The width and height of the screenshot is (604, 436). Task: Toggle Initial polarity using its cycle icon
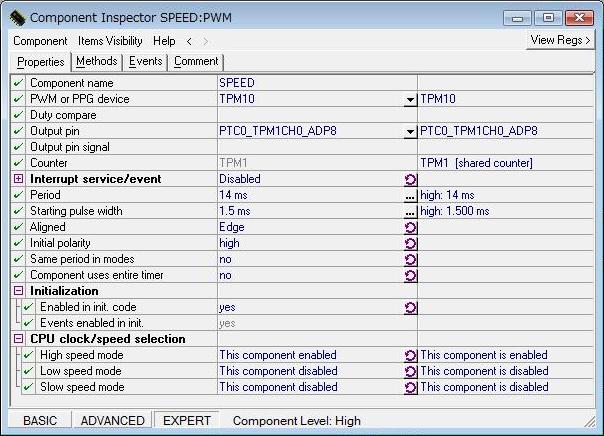[x=410, y=243]
